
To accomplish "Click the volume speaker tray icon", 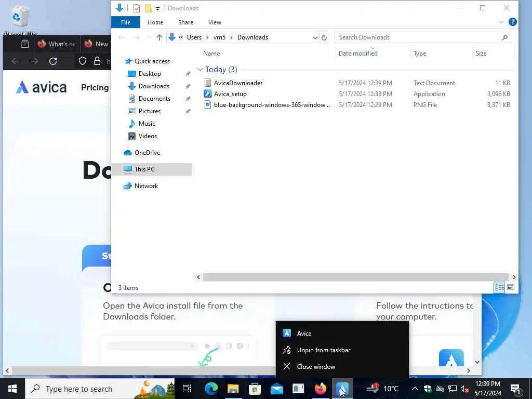I will coord(464,389).
